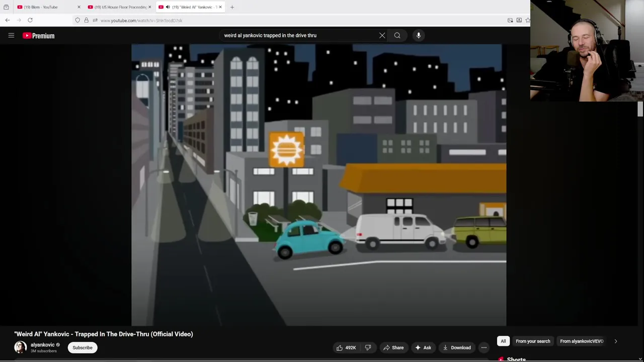This screenshot has width=644, height=362.
Task: Open the Shorts section heading
Action: 516,359
